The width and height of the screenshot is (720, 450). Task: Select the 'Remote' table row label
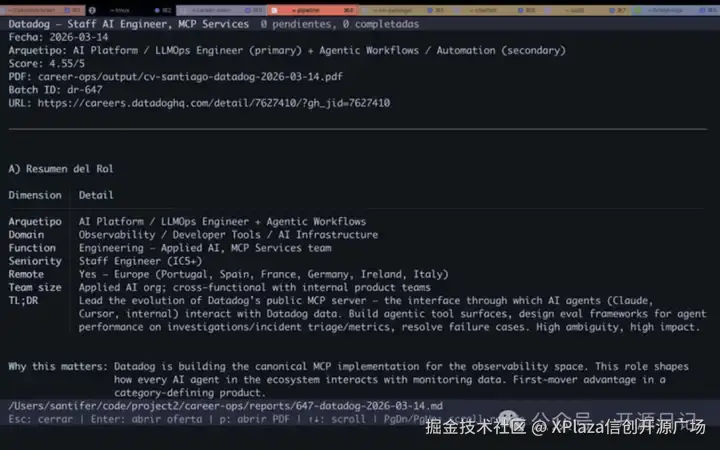point(26,274)
